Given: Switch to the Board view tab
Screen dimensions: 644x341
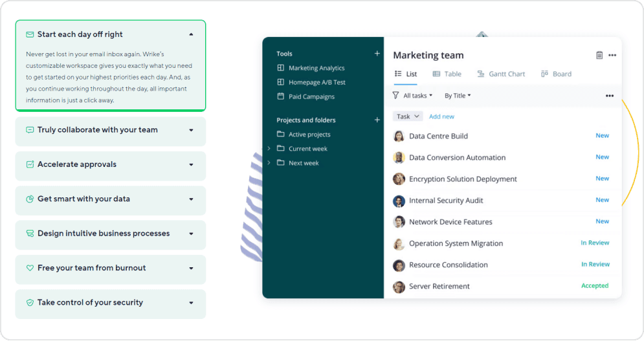Looking at the screenshot, I should pos(556,74).
